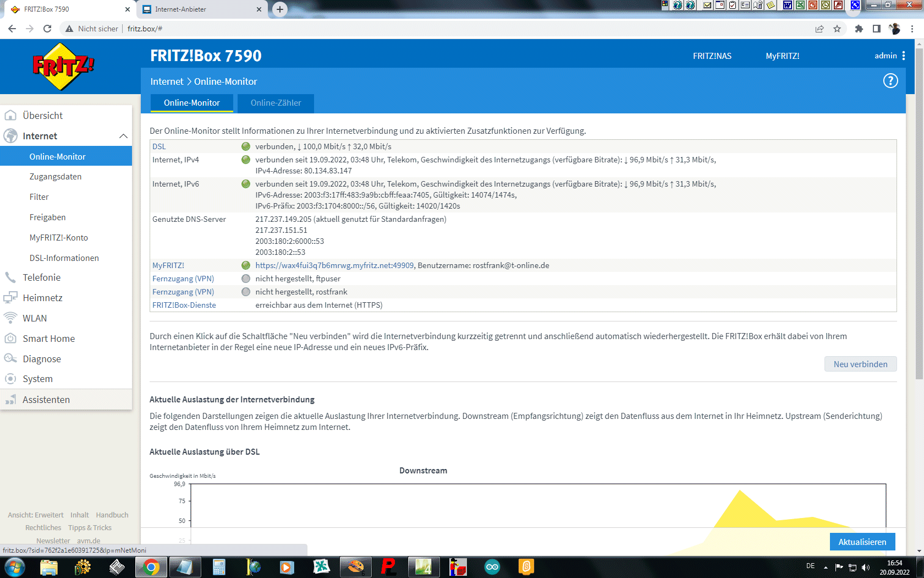This screenshot has height=578, width=924.
Task: Open Zugangsdaten in the Internet menu
Action: (56, 177)
